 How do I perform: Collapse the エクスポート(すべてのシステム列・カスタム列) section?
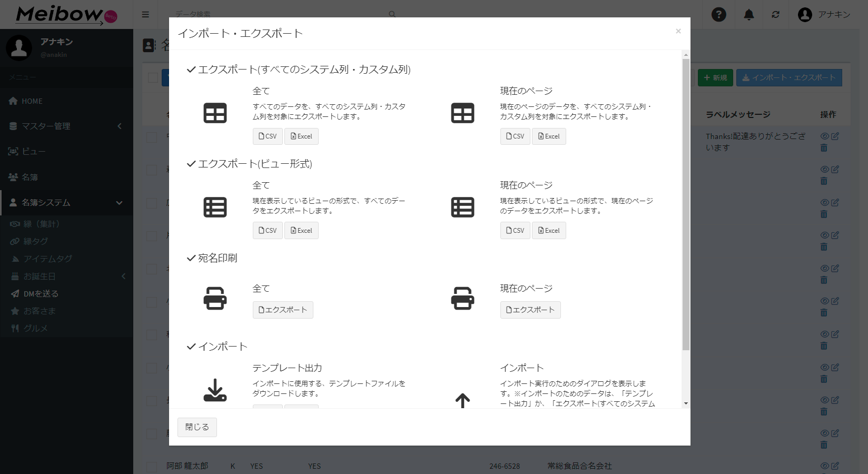coord(299,70)
